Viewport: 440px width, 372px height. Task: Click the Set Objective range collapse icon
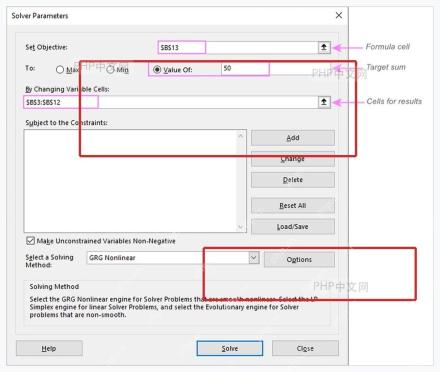324,47
